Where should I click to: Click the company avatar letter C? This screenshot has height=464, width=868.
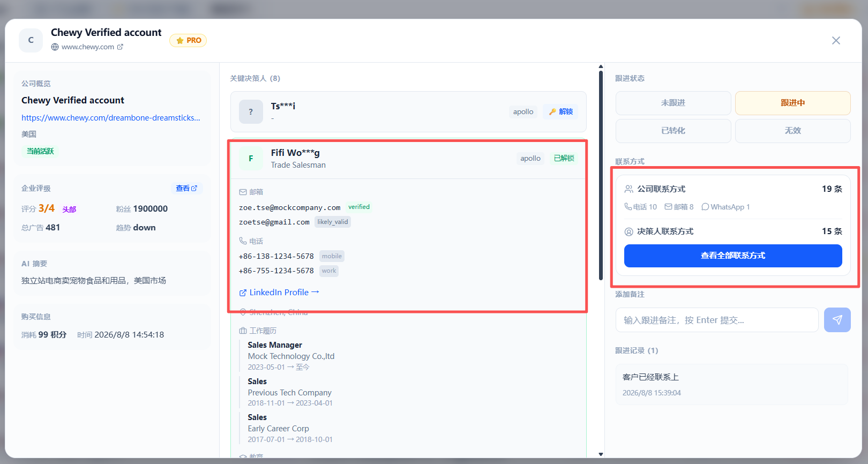[x=31, y=41]
